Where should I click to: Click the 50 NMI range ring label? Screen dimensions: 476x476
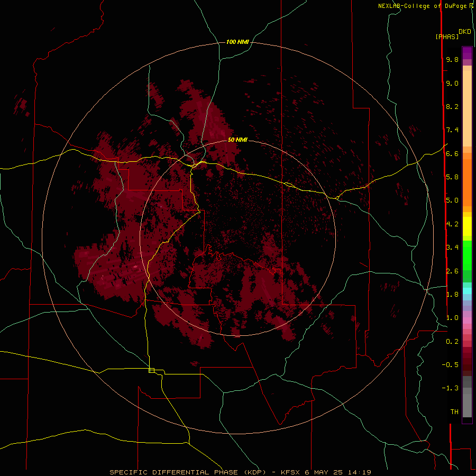click(237, 140)
